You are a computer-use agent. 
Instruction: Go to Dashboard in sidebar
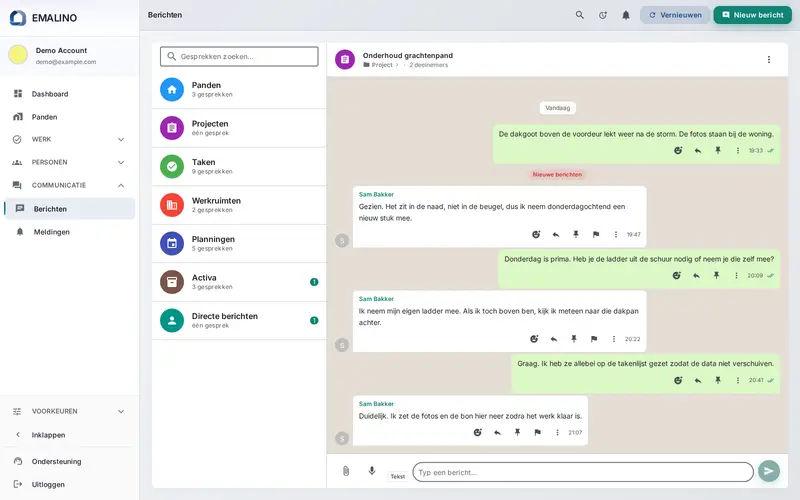[69, 94]
